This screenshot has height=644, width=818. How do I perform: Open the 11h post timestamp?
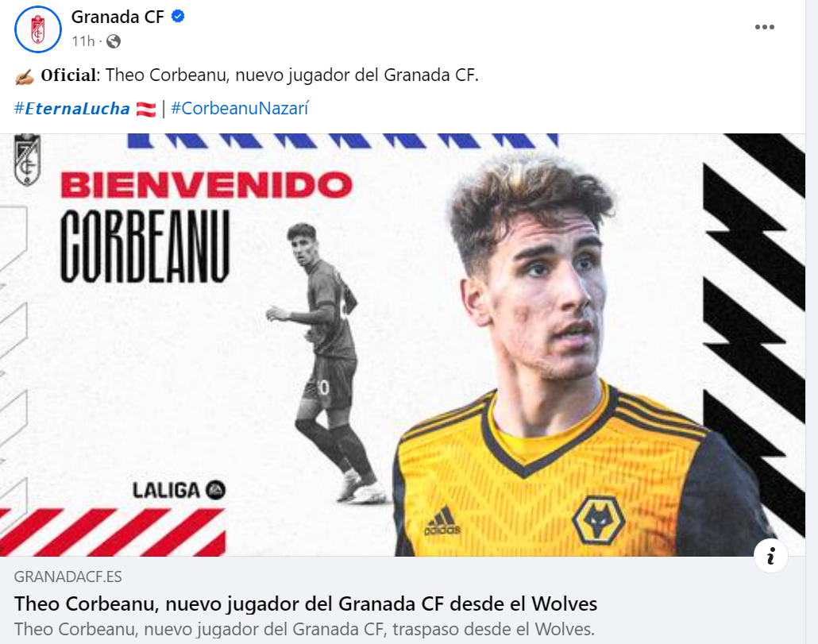(x=83, y=41)
